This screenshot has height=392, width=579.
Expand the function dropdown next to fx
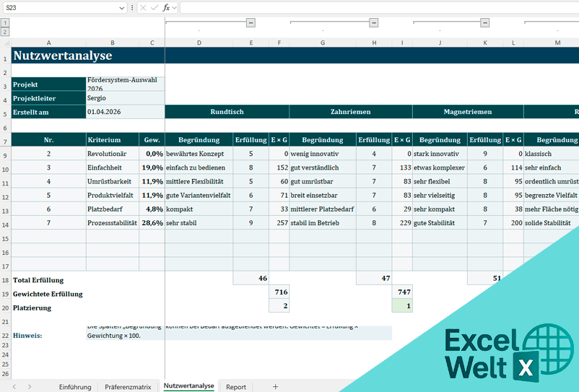click(x=175, y=7)
